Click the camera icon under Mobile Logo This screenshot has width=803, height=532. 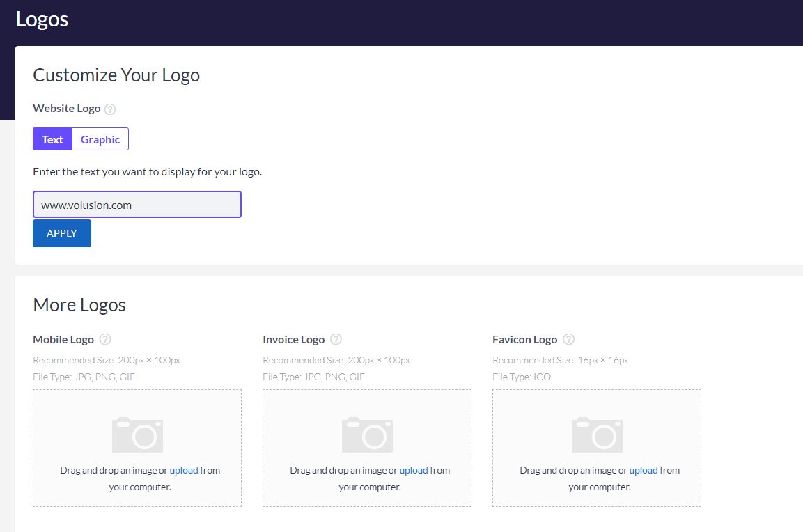coord(137,435)
